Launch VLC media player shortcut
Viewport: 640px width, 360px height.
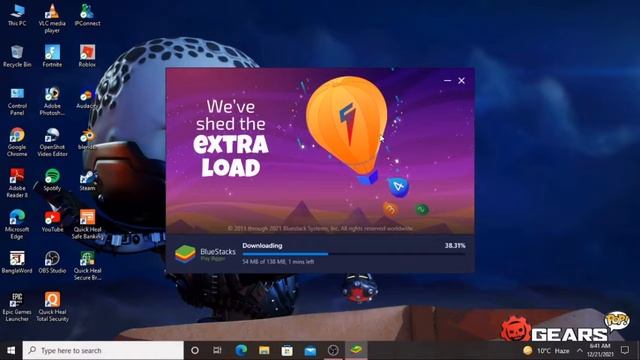point(52,18)
